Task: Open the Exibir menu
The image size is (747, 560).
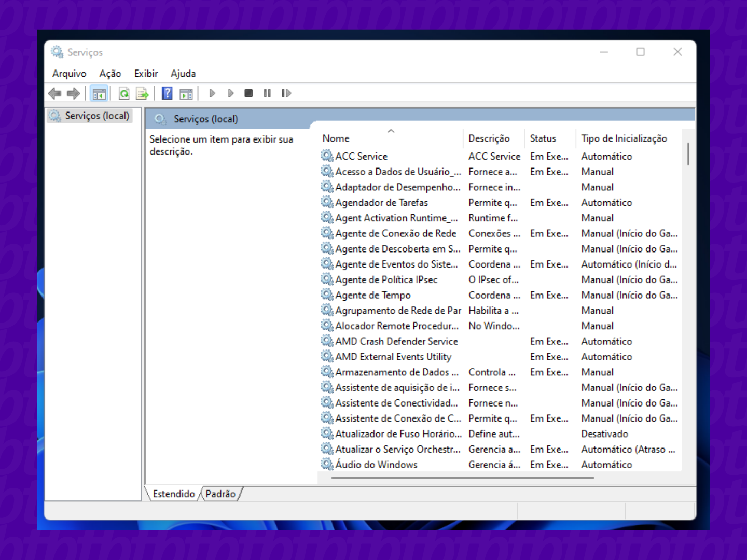Action: 146,74
